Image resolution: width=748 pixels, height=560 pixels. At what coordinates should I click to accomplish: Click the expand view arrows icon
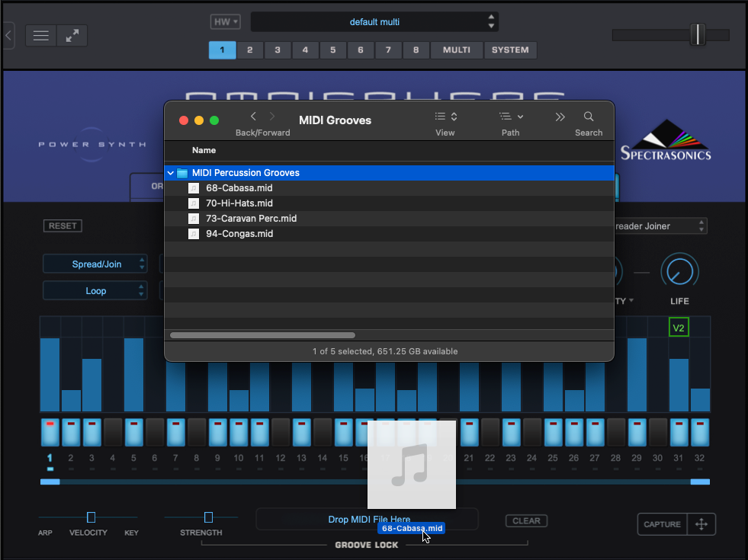click(72, 36)
